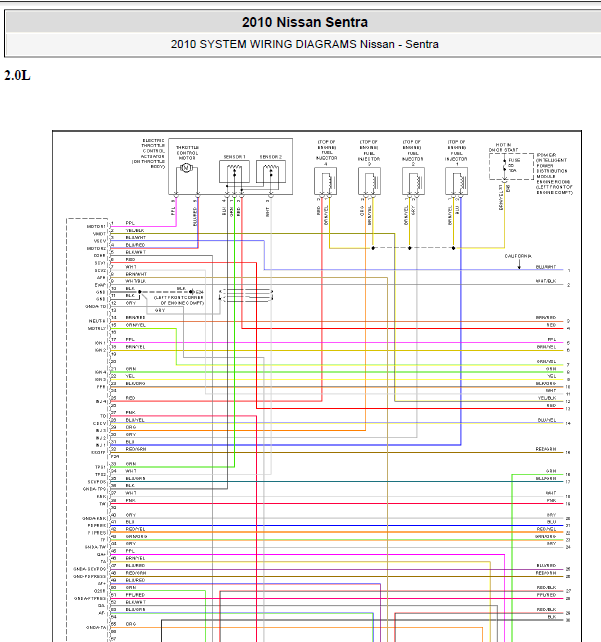The width and height of the screenshot is (601, 642).
Task: Click 'WHT/BLK' label at right connector 2
Action: tap(546, 281)
